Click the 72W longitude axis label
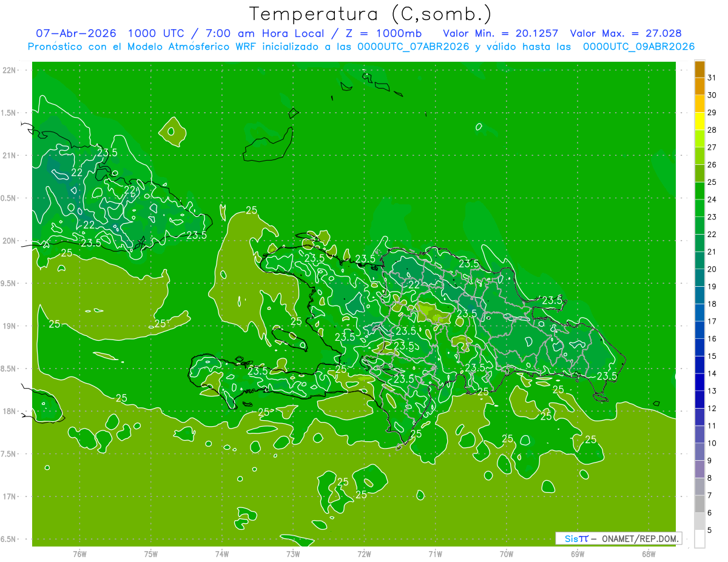Image resolution: width=728 pixels, height=562 pixels. pyautogui.click(x=364, y=554)
